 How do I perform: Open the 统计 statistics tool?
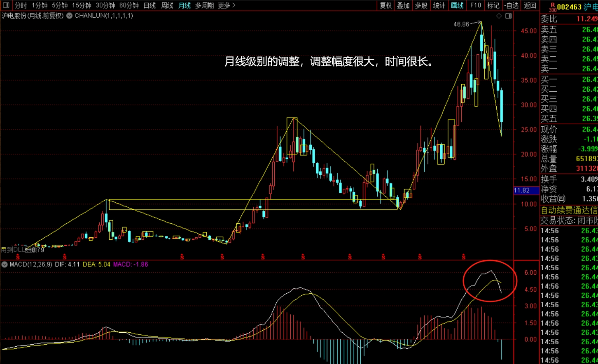[x=439, y=5]
